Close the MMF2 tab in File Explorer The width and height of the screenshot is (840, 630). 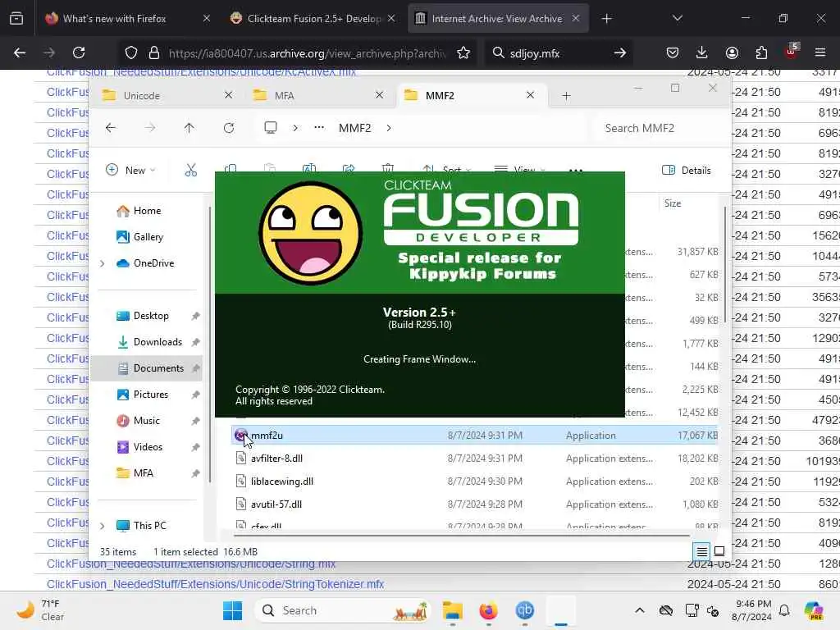[x=531, y=95]
